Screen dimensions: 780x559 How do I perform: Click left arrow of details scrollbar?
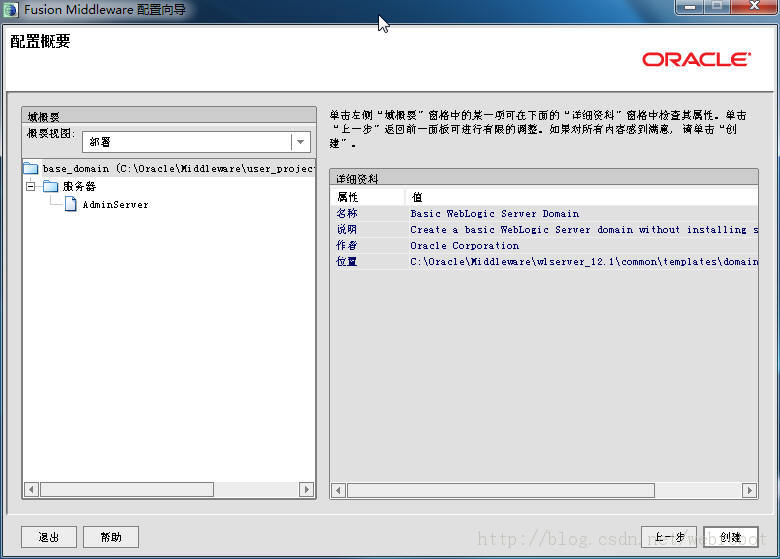coord(339,491)
